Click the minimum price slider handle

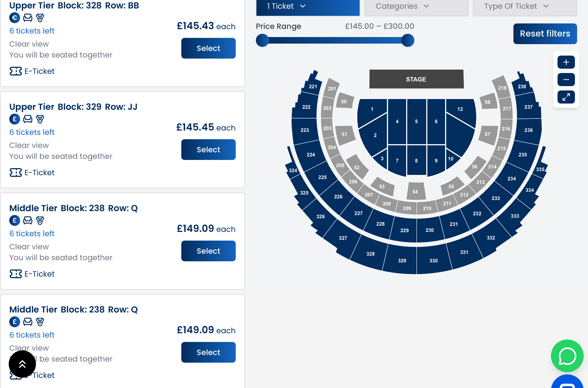[x=262, y=41]
